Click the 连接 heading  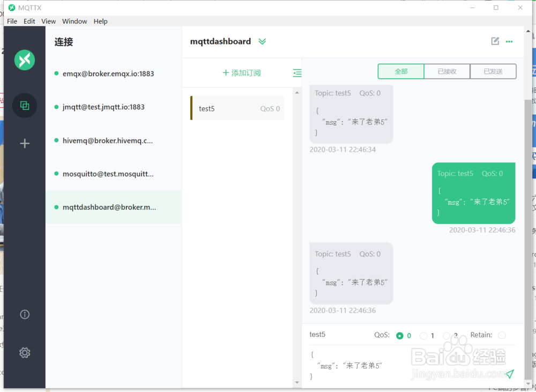point(64,42)
